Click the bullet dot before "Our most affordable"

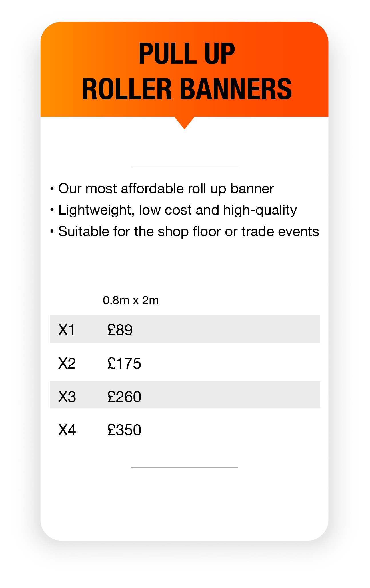point(52,189)
